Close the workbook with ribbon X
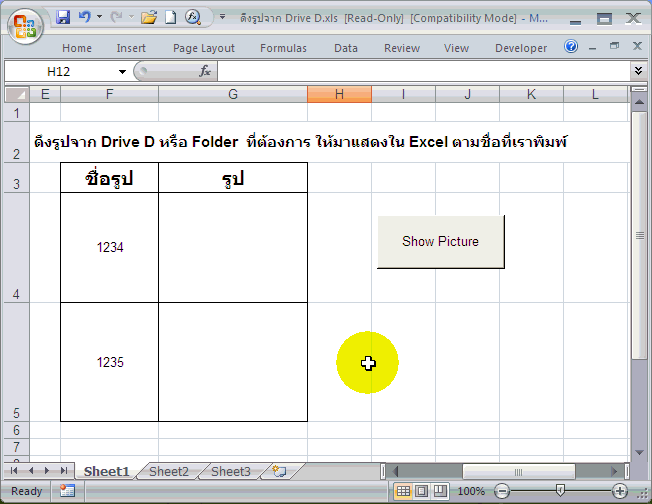 coord(637,46)
